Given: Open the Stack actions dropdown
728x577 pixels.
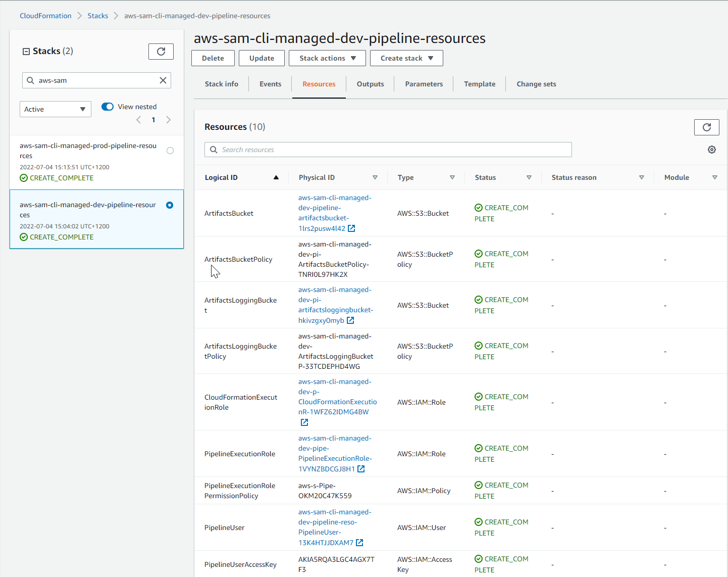Looking at the screenshot, I should point(327,58).
